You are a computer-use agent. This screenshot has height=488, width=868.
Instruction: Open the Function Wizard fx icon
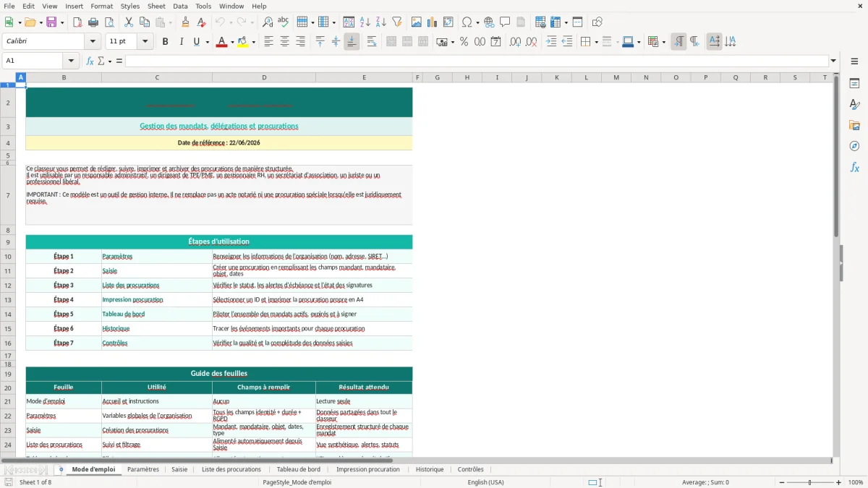[x=90, y=61]
